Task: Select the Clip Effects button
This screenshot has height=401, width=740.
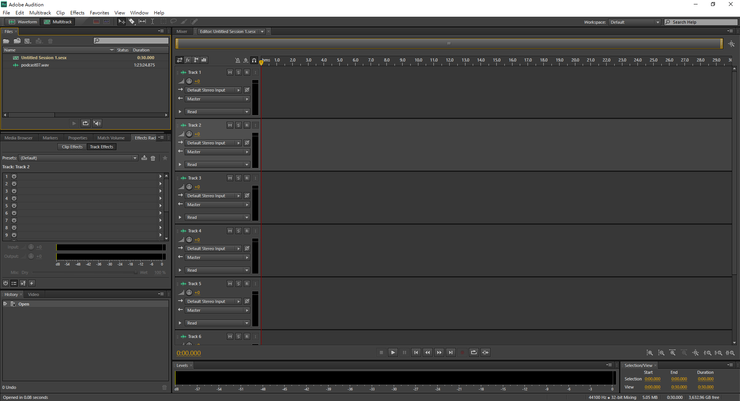Action: click(x=72, y=147)
